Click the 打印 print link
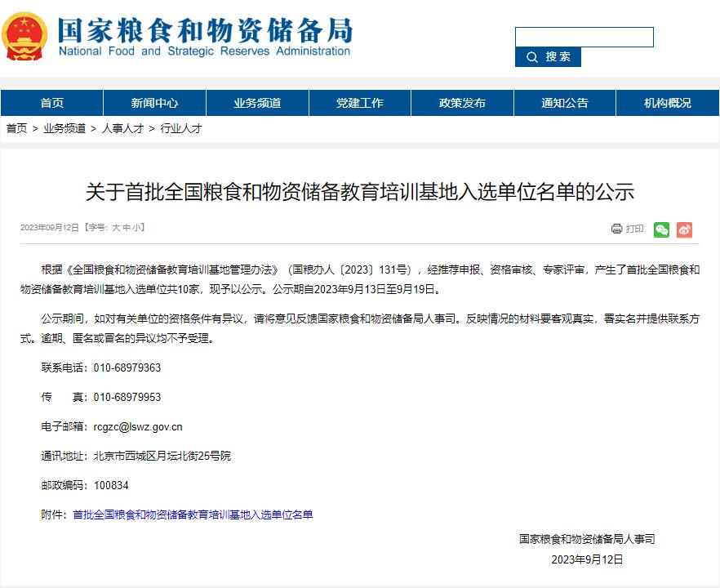Image resolution: width=720 pixels, height=588 pixels. pyautogui.click(x=634, y=229)
